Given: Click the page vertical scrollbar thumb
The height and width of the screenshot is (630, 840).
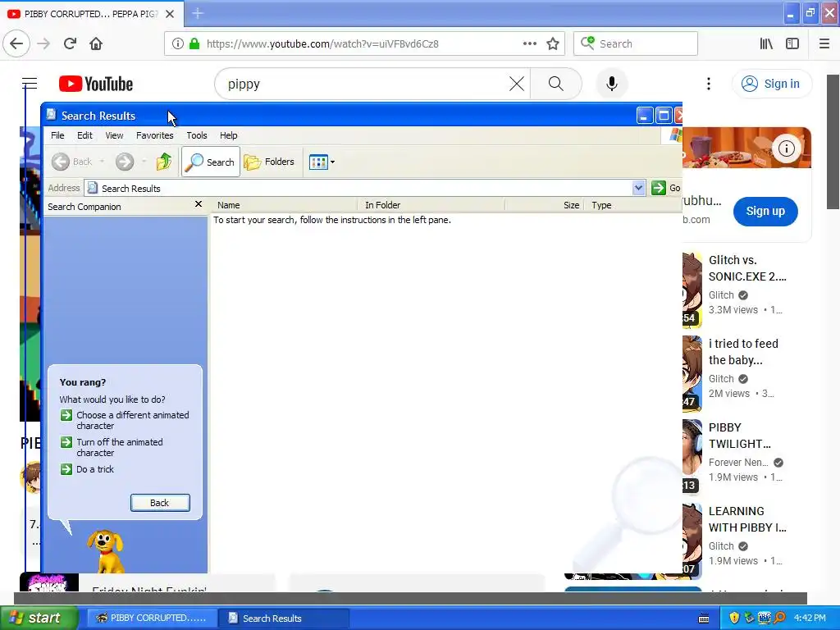Looking at the screenshot, I should click(x=833, y=142).
